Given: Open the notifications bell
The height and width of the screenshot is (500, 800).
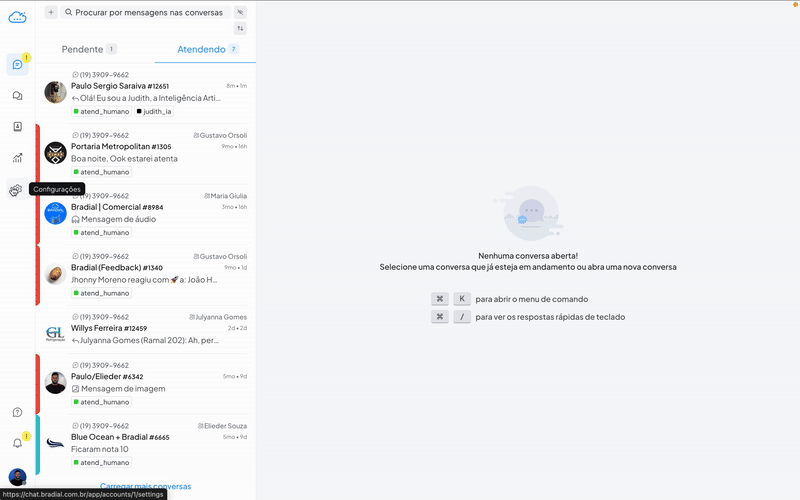Looking at the screenshot, I should (17, 442).
